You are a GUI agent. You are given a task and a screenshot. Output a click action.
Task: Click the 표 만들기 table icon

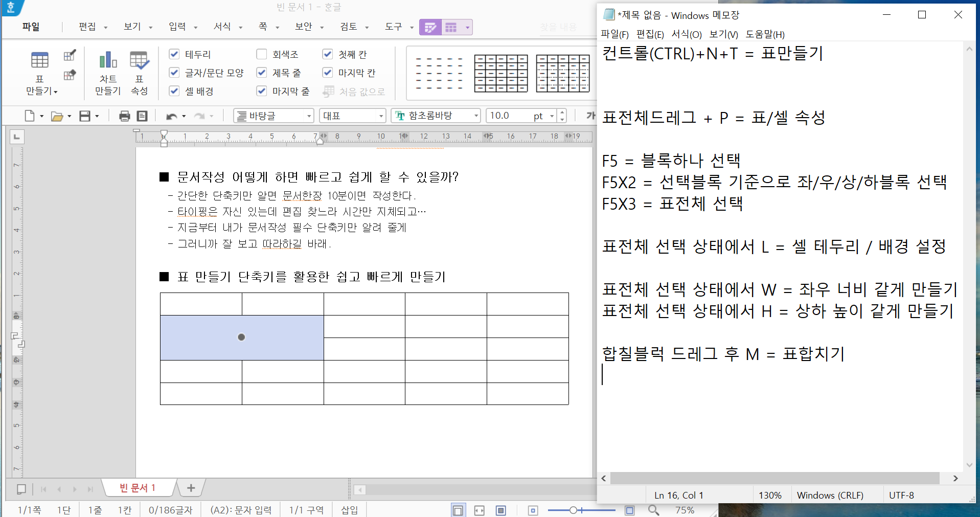[x=40, y=60]
